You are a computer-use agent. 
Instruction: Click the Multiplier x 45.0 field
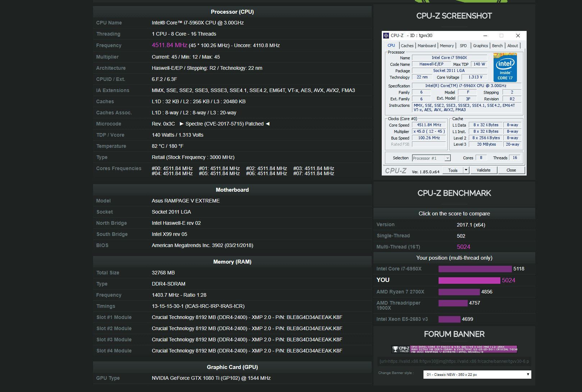pyautogui.click(x=429, y=131)
